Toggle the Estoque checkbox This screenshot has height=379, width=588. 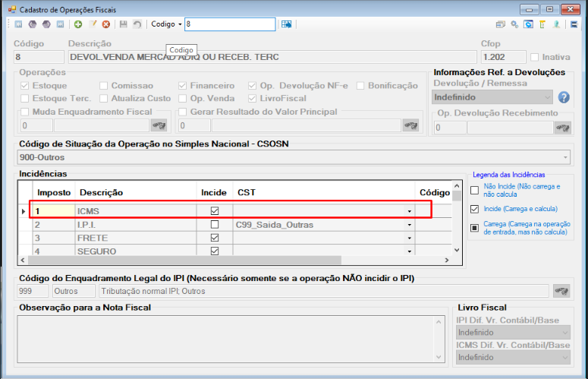pos(25,86)
